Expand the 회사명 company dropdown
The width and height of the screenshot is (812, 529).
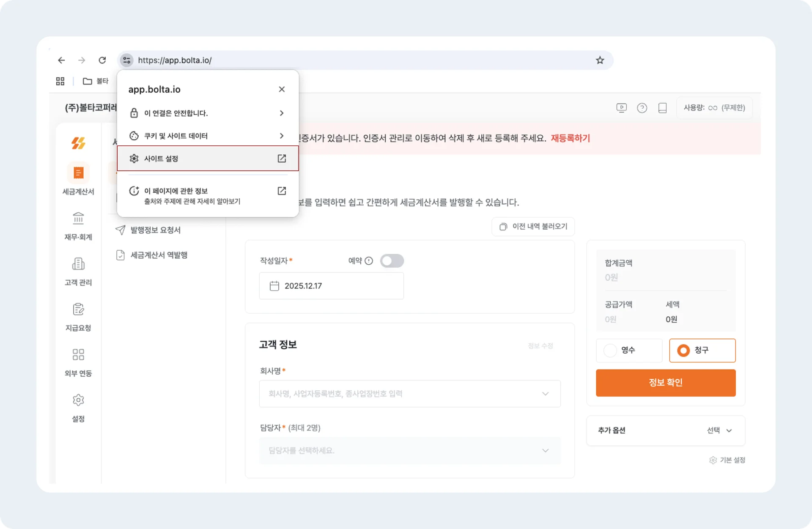point(546,394)
